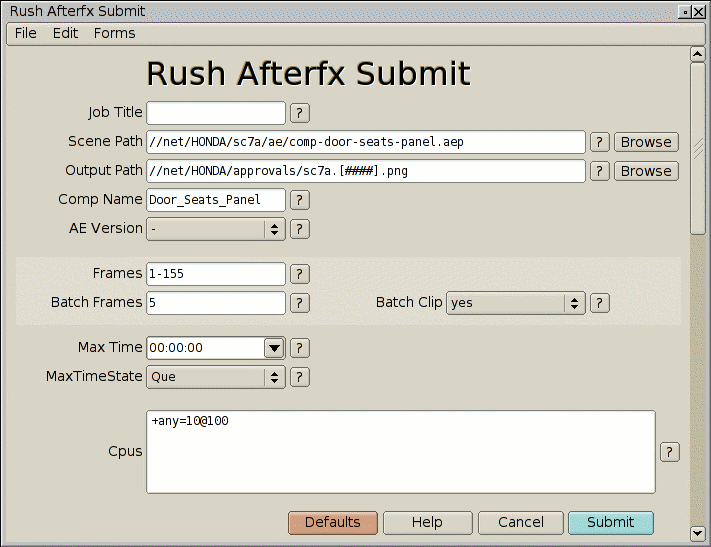The height and width of the screenshot is (547, 711).
Task: Browse for the Output Path
Action: (x=646, y=171)
